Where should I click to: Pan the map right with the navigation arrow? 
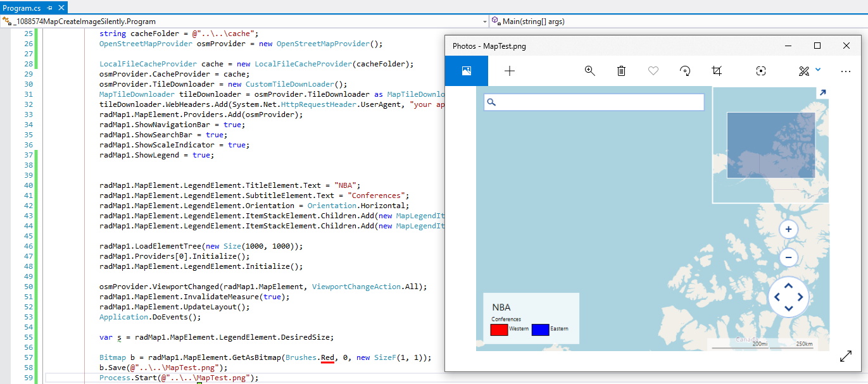pos(800,297)
